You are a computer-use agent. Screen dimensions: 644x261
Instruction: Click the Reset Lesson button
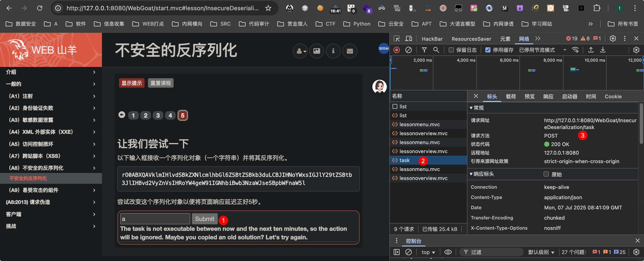tap(161, 83)
